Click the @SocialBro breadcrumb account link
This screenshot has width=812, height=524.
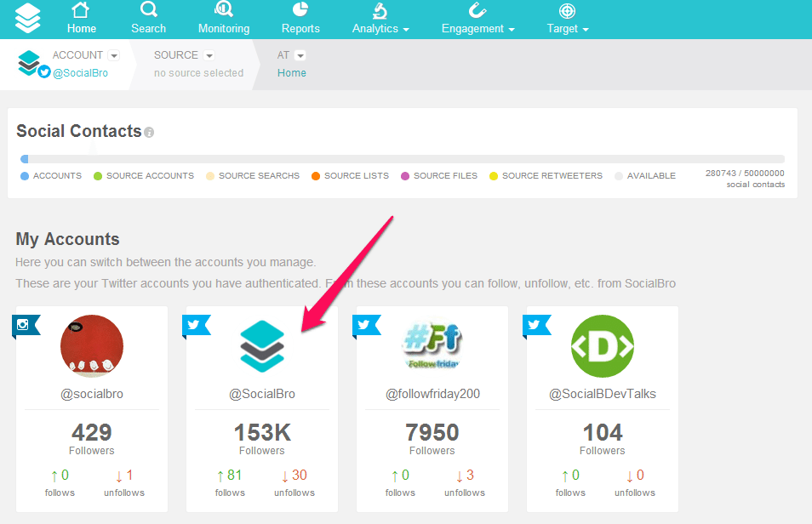80,73
